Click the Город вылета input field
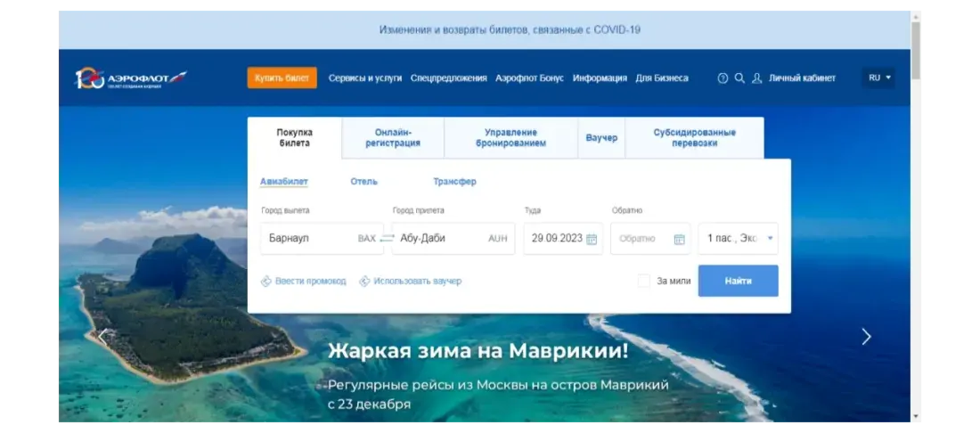The width and height of the screenshot is (980, 433). click(322, 239)
